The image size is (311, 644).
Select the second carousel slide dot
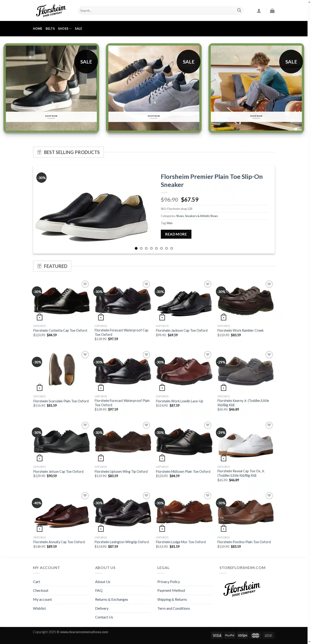pyautogui.click(x=141, y=249)
